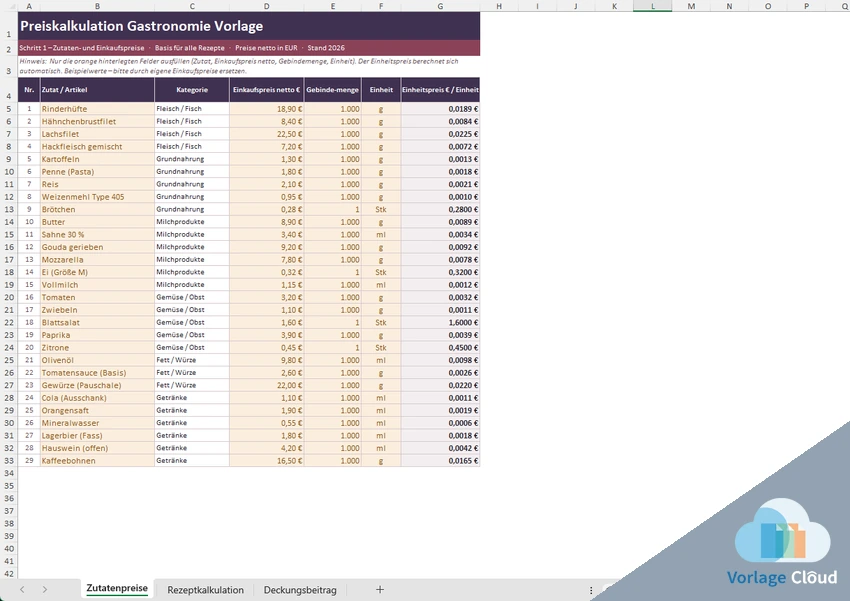Select the Mineralwasser cell

pyautogui.click(x=97, y=423)
